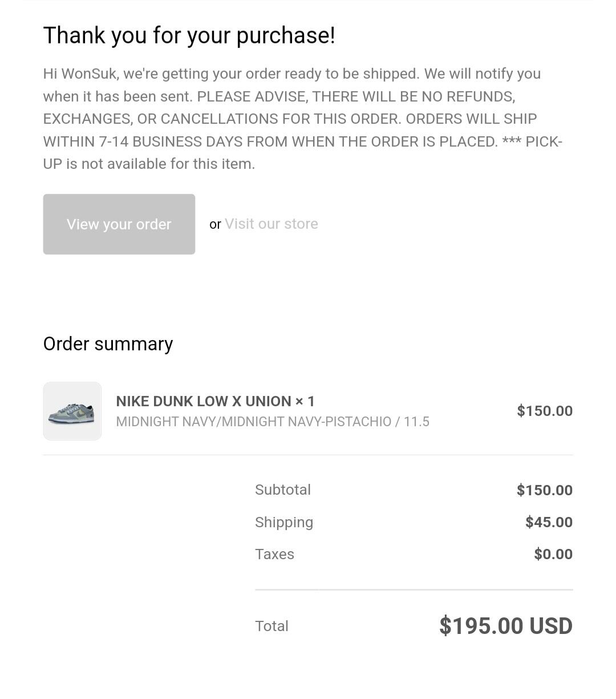Open the Visit our store link
Viewport: 616px width, 699px height.
click(271, 224)
